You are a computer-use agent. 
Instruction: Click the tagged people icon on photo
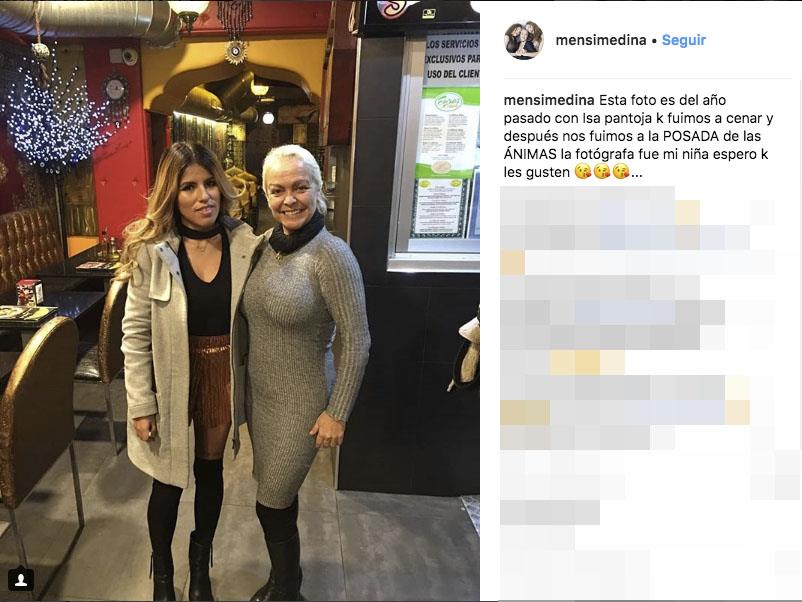[21, 580]
